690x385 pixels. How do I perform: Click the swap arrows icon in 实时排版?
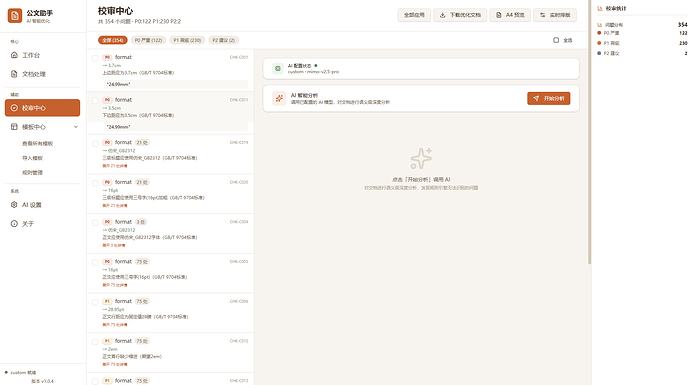tap(543, 15)
